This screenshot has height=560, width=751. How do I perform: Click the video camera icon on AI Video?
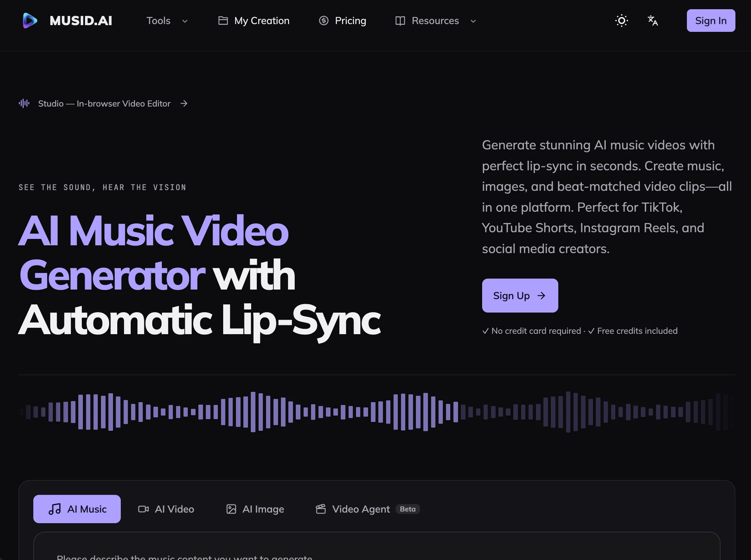point(143,509)
